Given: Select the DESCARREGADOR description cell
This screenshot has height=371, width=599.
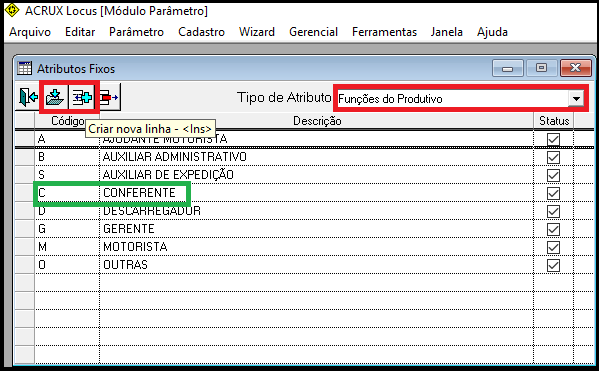Looking at the screenshot, I should pyautogui.click(x=316, y=211).
